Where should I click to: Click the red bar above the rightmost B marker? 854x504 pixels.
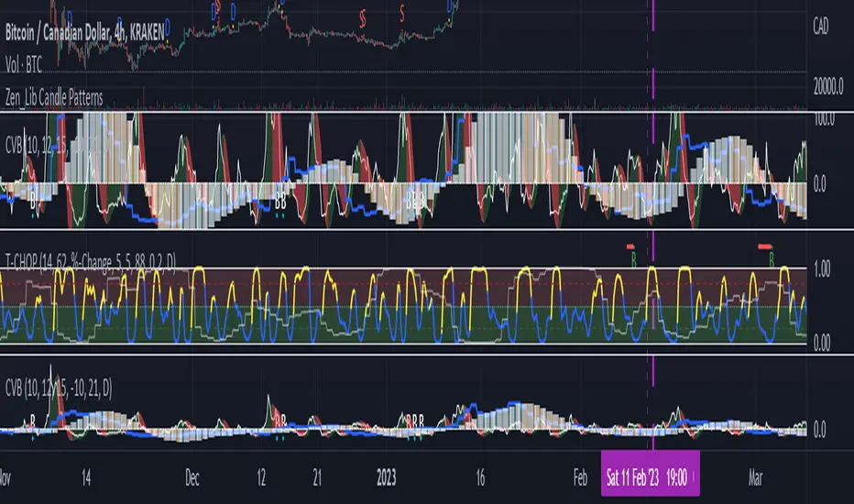tap(765, 247)
